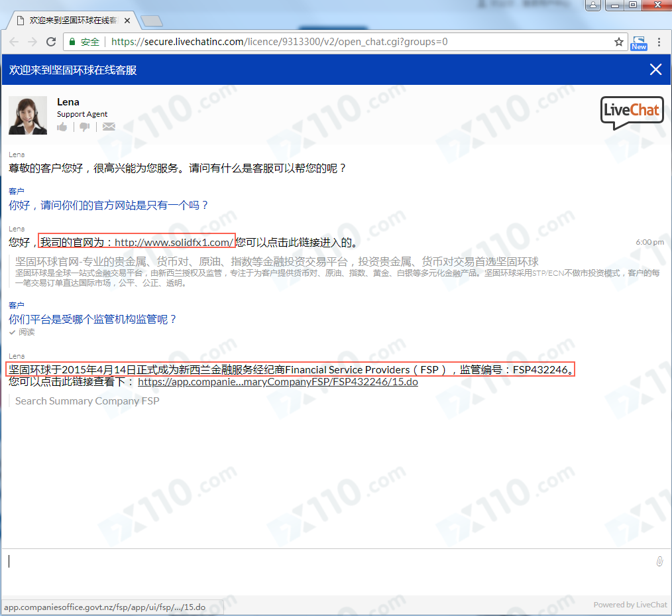This screenshot has height=616, width=672.
Task: Click Lena's agent avatar photo
Action: click(x=28, y=115)
